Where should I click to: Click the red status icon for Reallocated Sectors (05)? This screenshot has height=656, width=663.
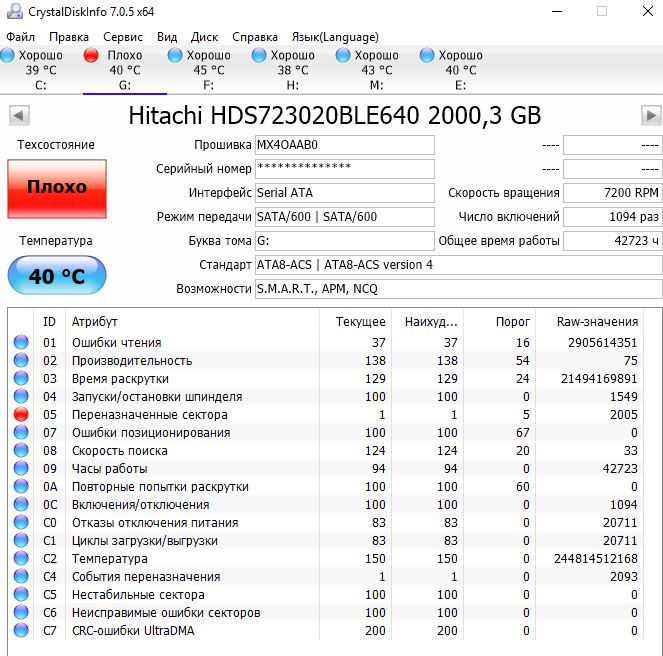20,414
